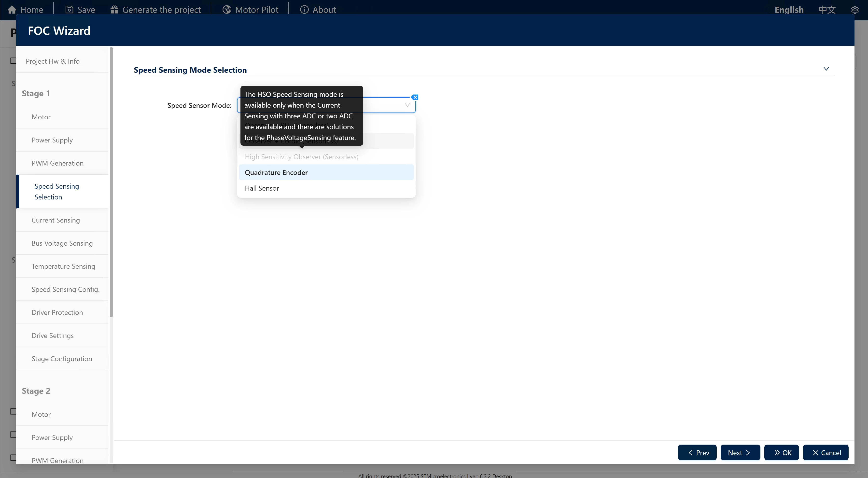
Task: Open Speed Sensing Selection step
Action: click(62, 191)
